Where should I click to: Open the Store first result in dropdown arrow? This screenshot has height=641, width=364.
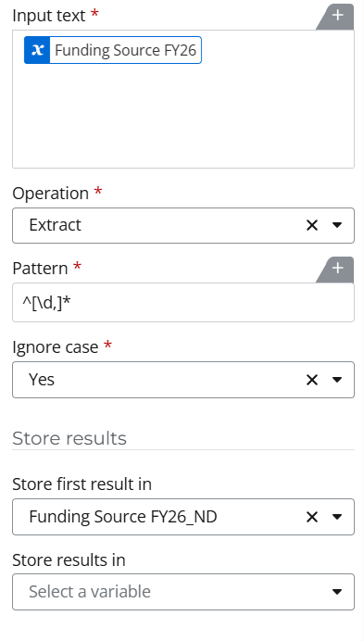pos(337,517)
